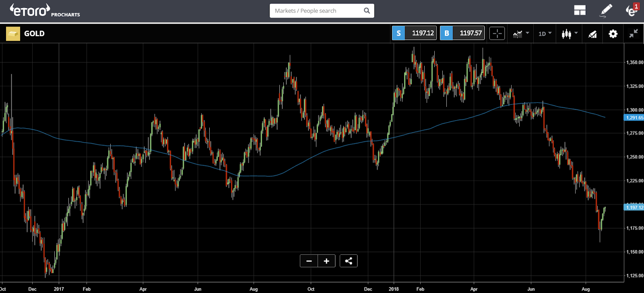644x293 pixels.
Task: Open the candlestick chart type dropdown
Action: [570, 33]
